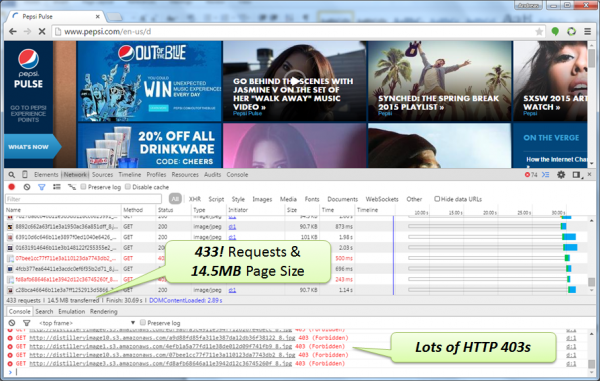
Task: Filter requests by Fonts
Action: 312,199
